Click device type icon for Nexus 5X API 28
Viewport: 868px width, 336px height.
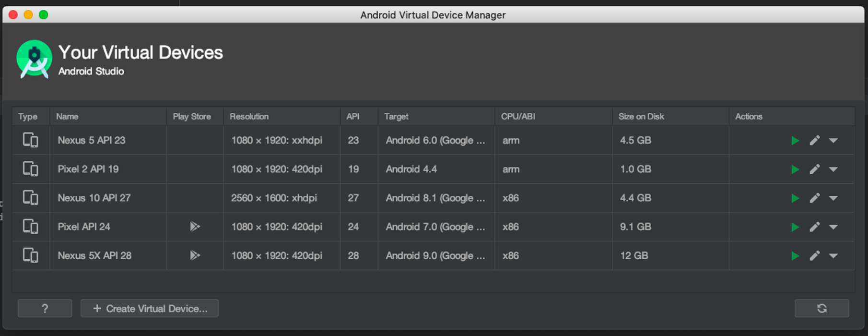31,255
